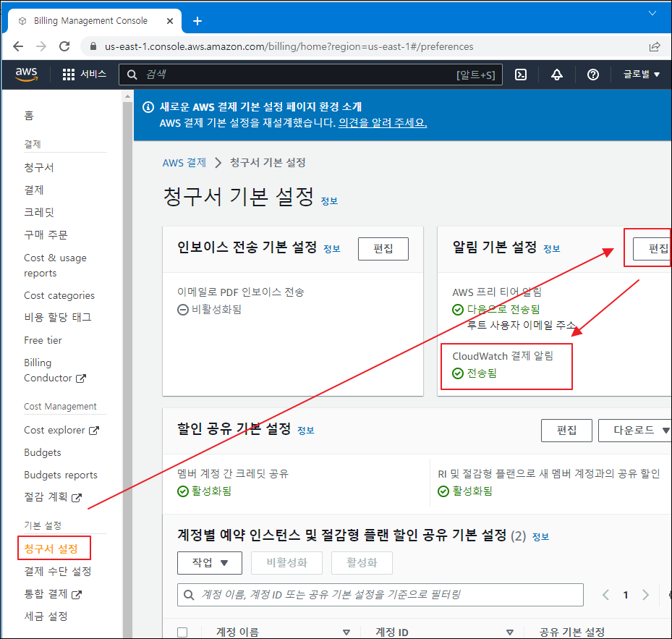Open 비용 할당 태그 in sidebar
The width and height of the screenshot is (672, 639).
[58, 318]
